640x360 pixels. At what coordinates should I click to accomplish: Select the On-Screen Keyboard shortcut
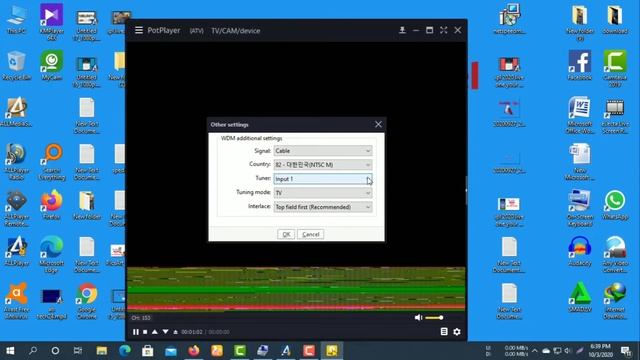(580, 209)
